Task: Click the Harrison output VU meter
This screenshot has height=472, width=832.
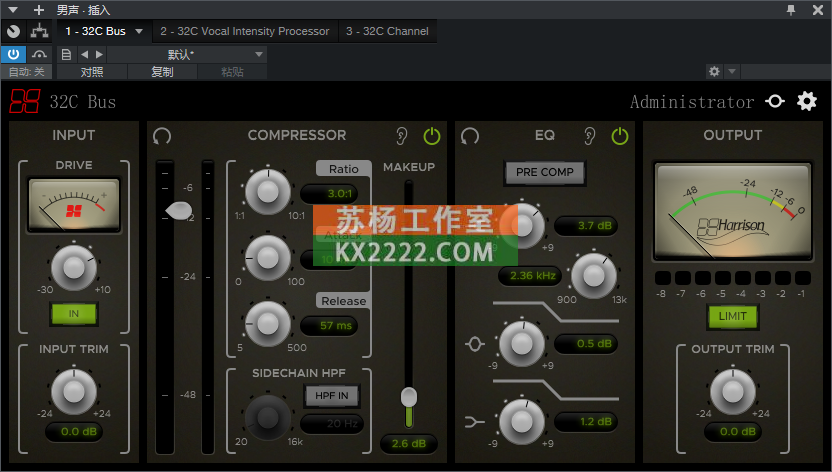Action: click(x=732, y=211)
